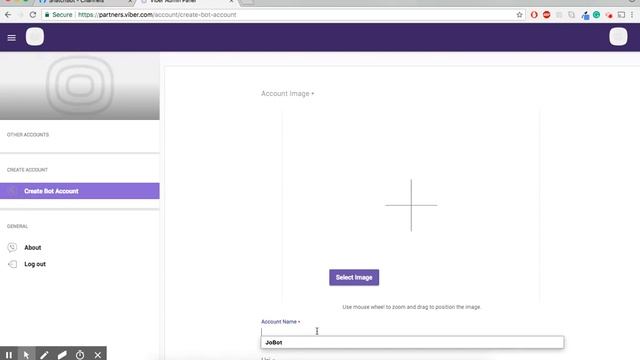Bookmark this page with the star icon
This screenshot has height=360, width=640.
coord(519,15)
